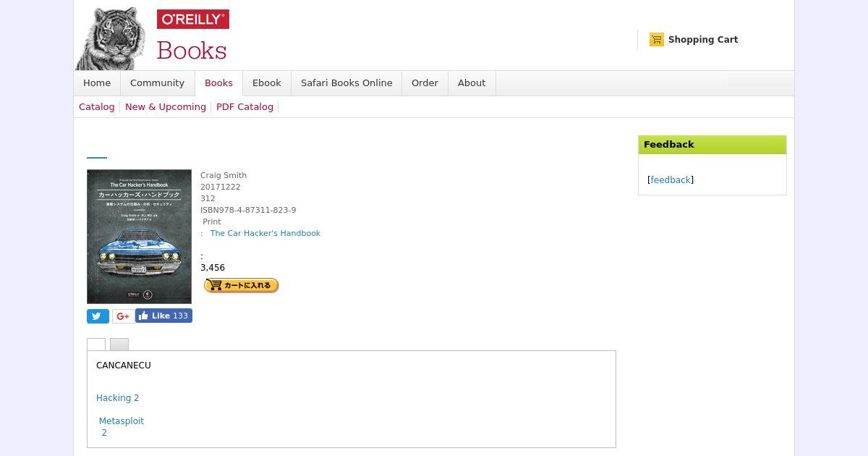Open Safari Books Online navigation item
The image size is (868, 456).
point(346,83)
